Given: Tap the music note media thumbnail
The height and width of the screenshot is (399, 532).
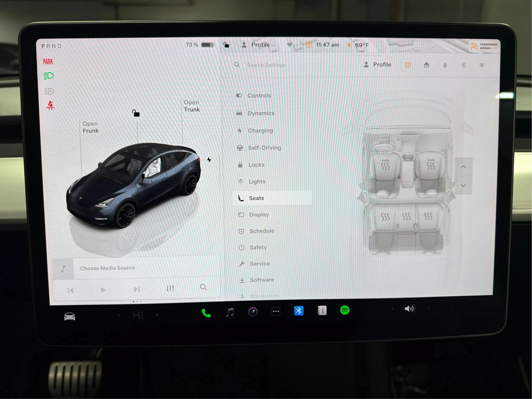Looking at the screenshot, I should [x=63, y=269].
